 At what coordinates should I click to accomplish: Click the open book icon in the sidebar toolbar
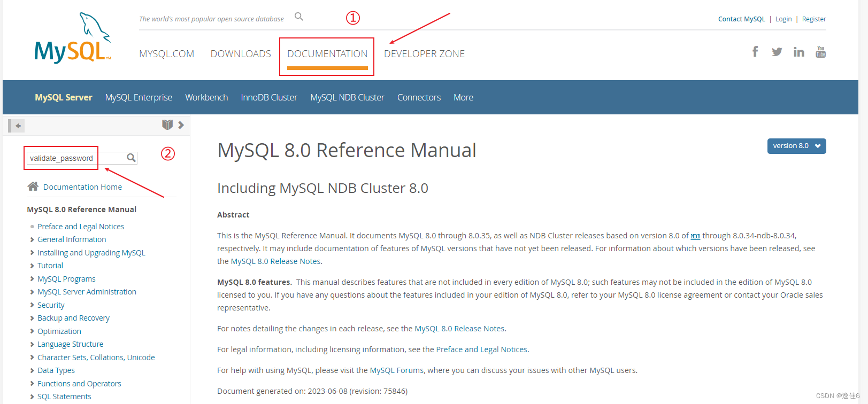(x=167, y=125)
